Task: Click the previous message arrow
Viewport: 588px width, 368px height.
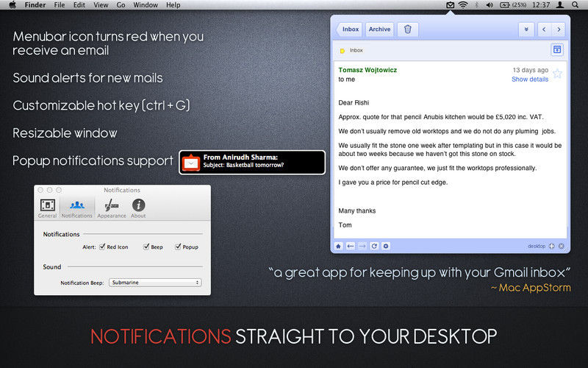Action: (x=544, y=29)
